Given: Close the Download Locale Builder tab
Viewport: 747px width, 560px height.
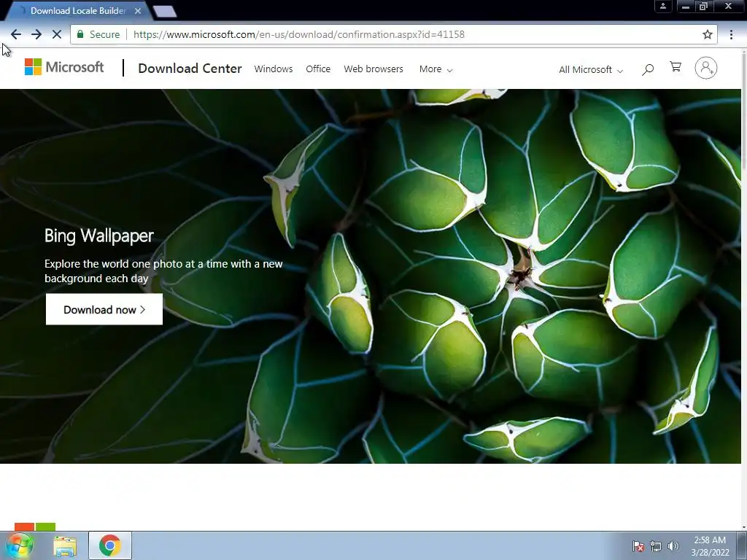Looking at the screenshot, I should tap(138, 10).
